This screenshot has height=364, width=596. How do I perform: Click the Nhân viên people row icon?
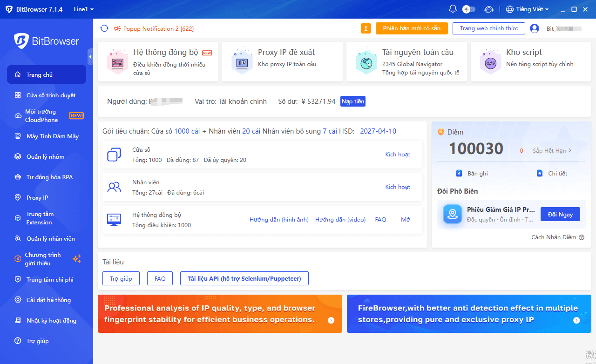click(x=114, y=187)
